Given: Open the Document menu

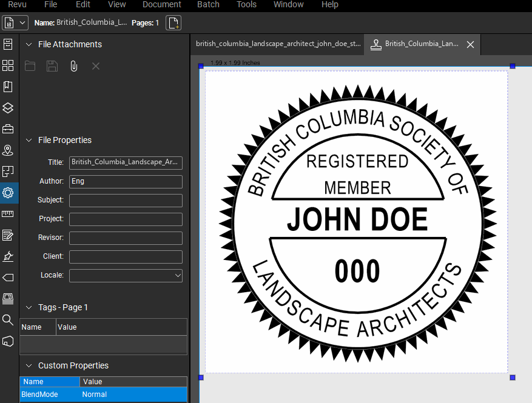Looking at the screenshot, I should pos(162,4).
